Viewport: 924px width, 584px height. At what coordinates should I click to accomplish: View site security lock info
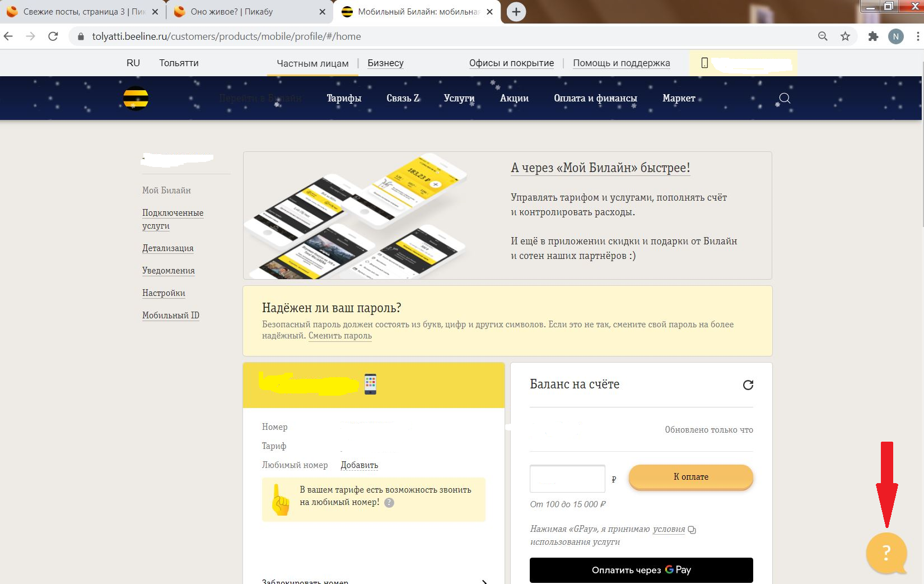tap(81, 36)
